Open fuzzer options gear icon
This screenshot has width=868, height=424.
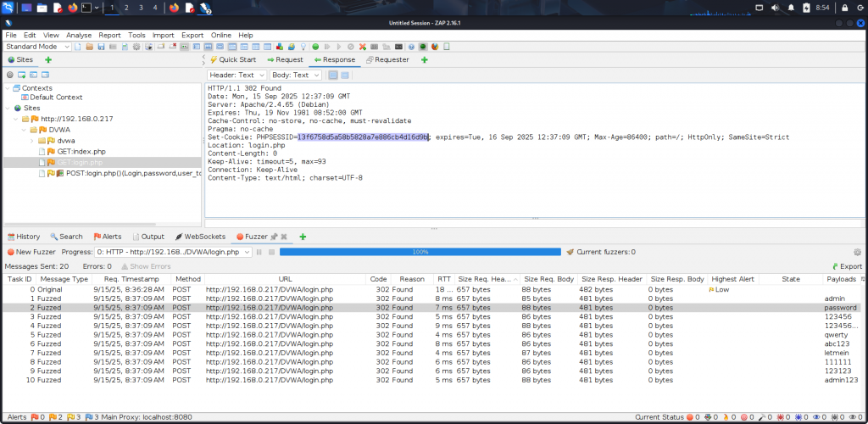(x=858, y=252)
